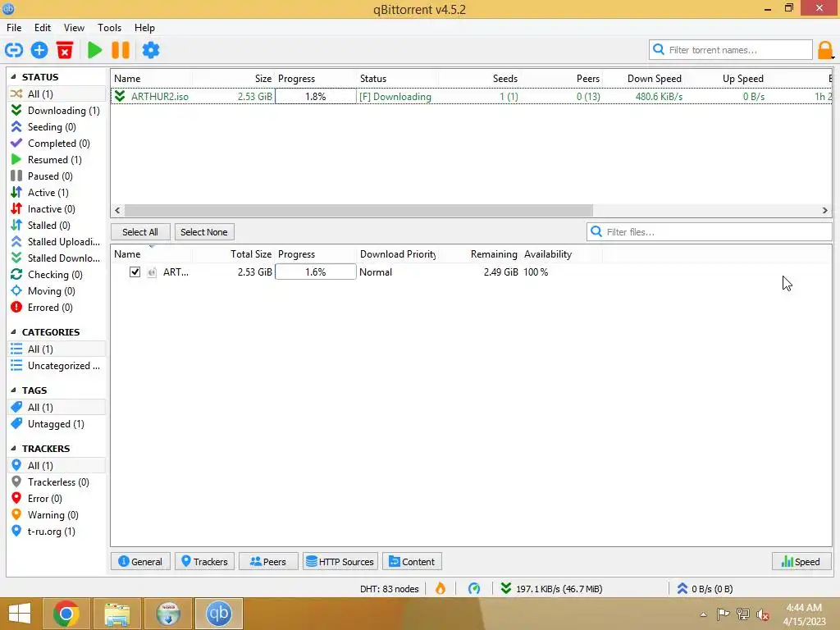Open the View menu
The width and height of the screenshot is (840, 630).
pos(74,27)
